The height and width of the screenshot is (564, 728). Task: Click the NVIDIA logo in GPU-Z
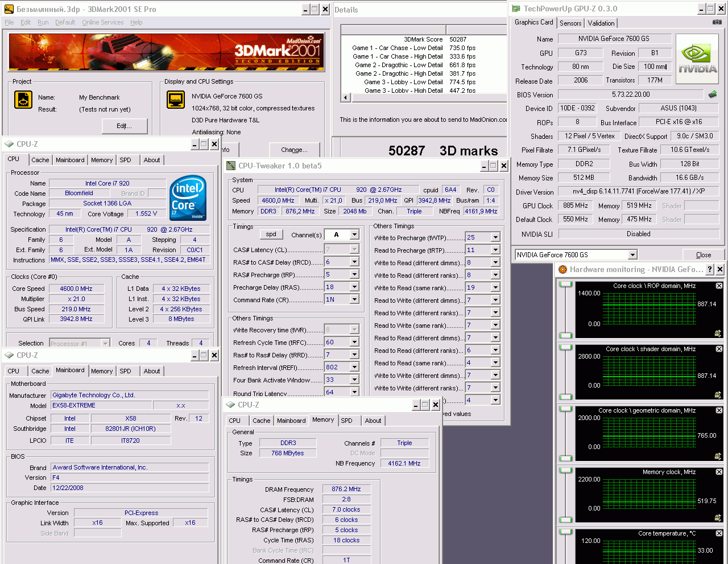pyautogui.click(x=698, y=59)
